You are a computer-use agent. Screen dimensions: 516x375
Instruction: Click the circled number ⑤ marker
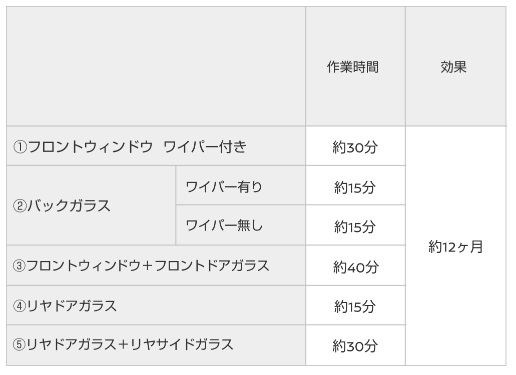click(x=19, y=345)
